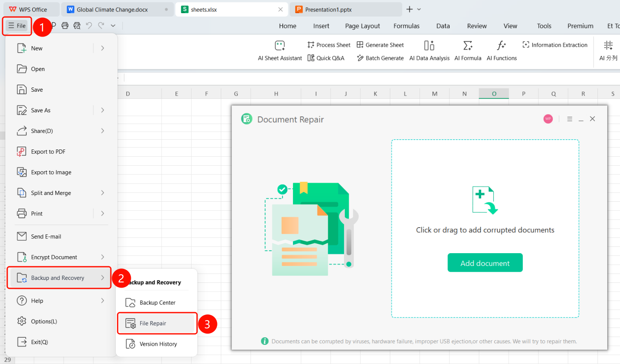
Task: Click the add corrupted document icon
Action: pos(485,200)
